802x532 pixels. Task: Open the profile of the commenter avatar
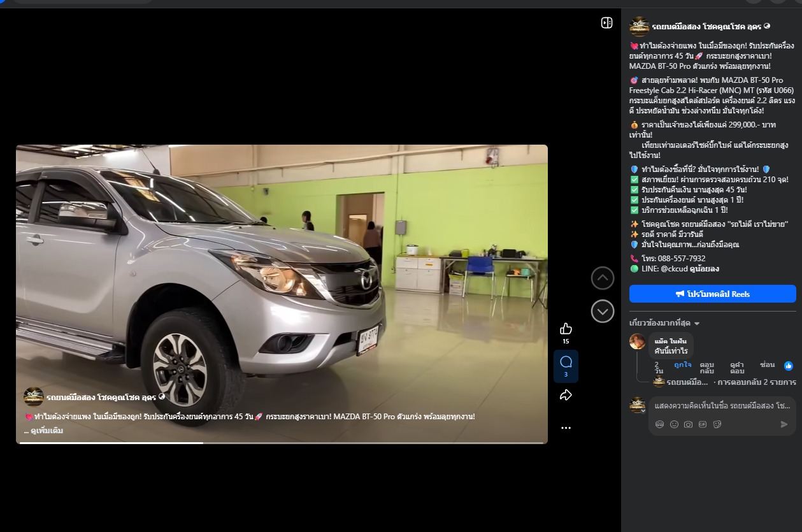637,341
